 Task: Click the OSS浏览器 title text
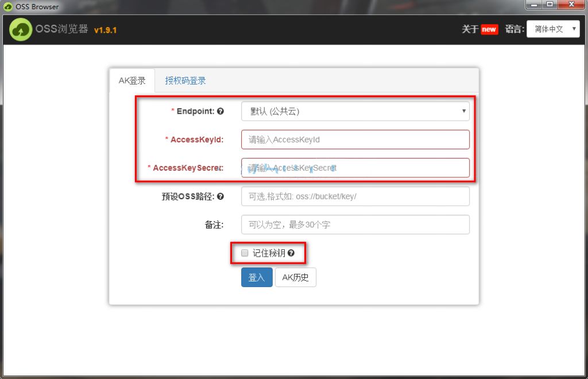pos(62,29)
